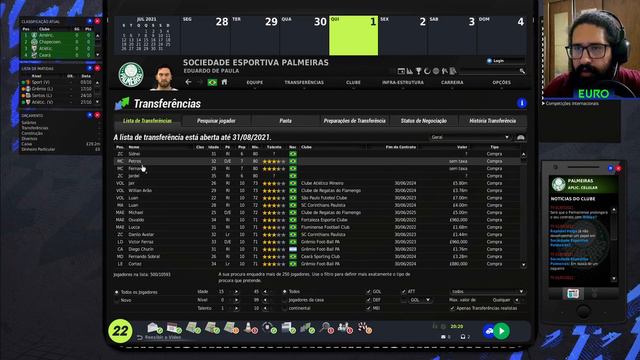640x360 pixels.
Task: Click the magnifier search icon at top right
Action: click(x=522, y=71)
